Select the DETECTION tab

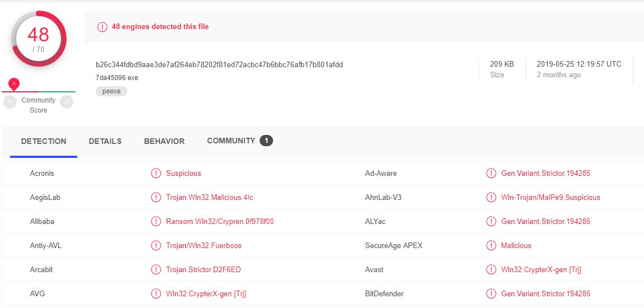coord(44,141)
